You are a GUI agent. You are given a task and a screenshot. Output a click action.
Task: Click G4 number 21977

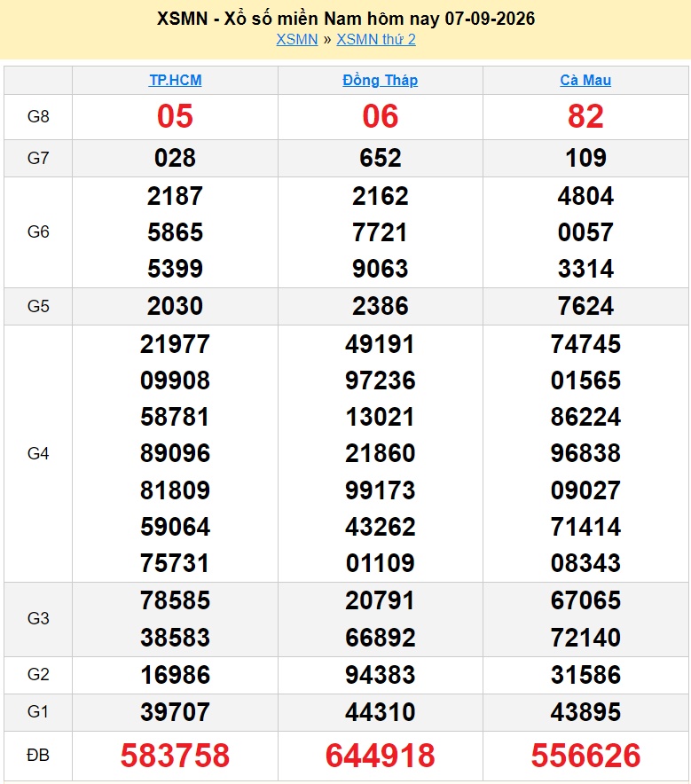point(175,344)
